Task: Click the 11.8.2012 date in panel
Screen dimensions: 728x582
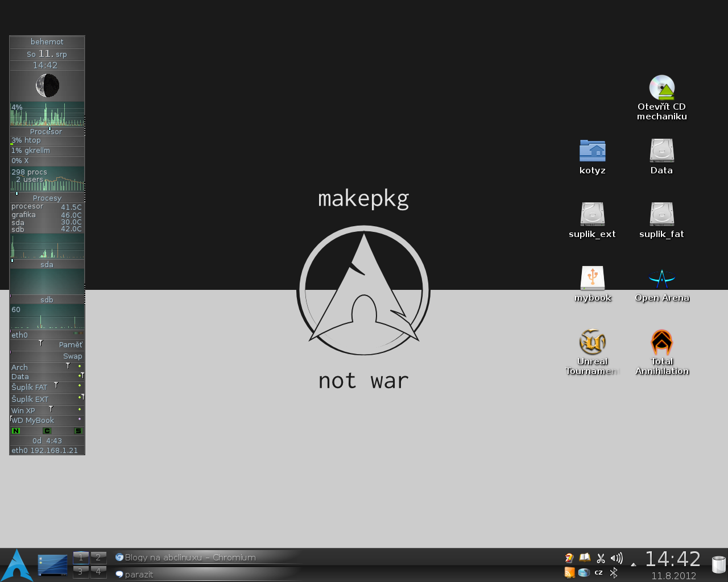Action: [674, 576]
